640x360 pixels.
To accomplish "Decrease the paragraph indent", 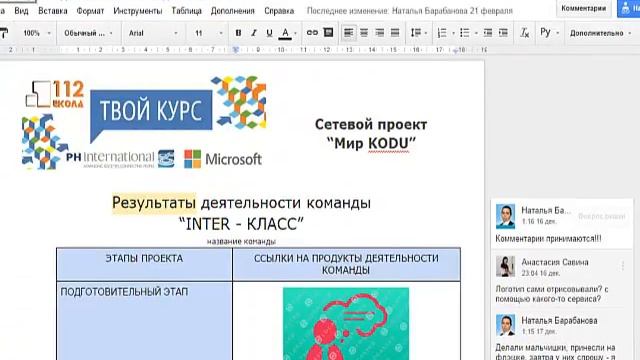I will pos(488,33).
